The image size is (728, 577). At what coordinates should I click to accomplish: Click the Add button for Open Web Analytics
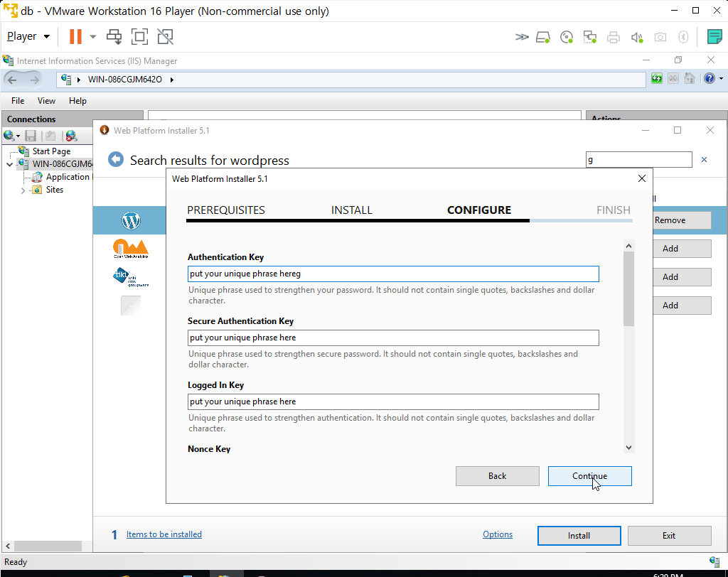(x=682, y=249)
